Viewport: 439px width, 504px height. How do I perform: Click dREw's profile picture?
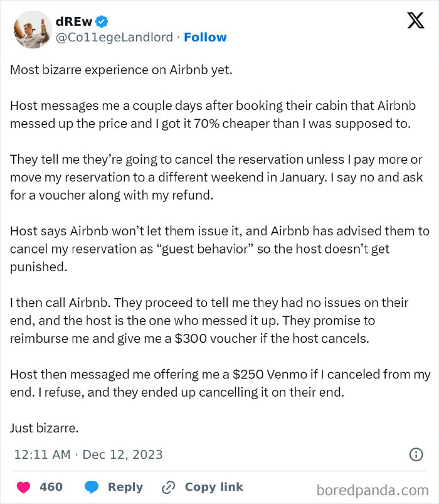coord(32,29)
